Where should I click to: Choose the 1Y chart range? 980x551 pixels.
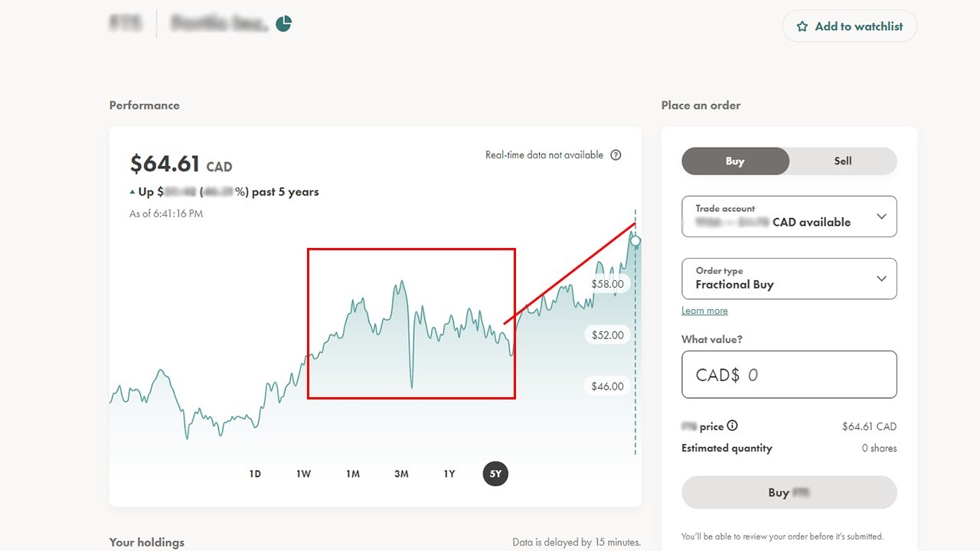click(x=449, y=474)
